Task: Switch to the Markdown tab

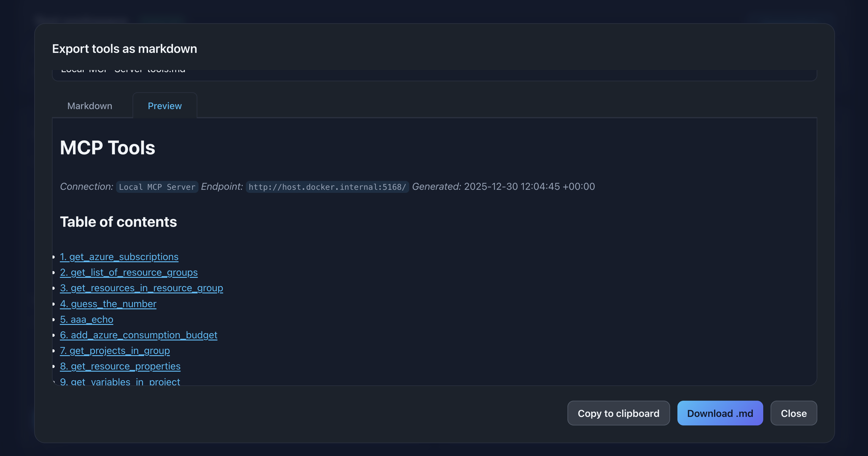Action: [89, 105]
